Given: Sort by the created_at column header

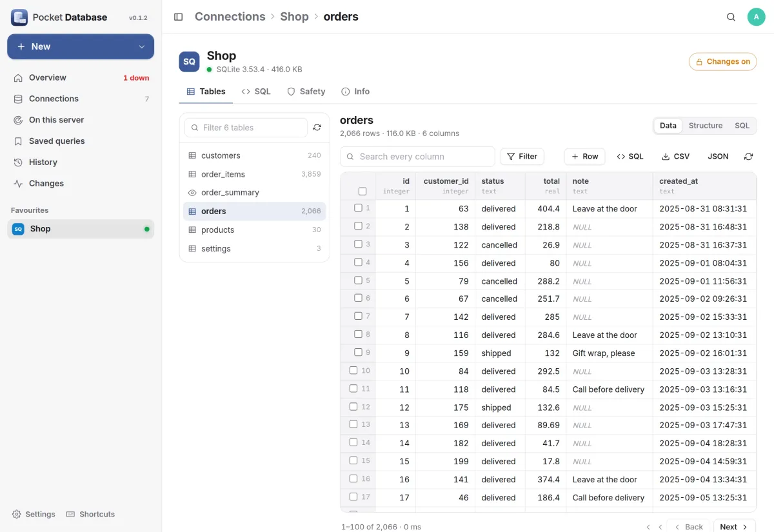Looking at the screenshot, I should pyautogui.click(x=704, y=186).
